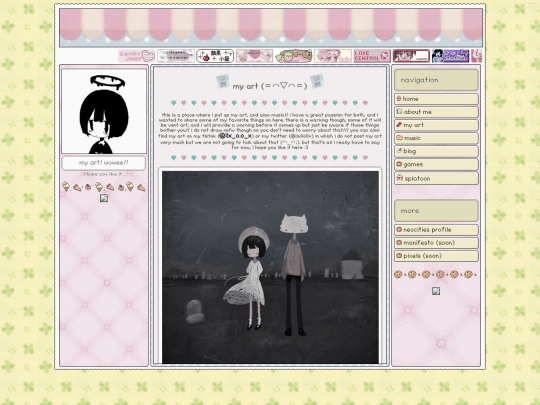Image resolution: width=540 pixels, height=405 pixels.
Task: Click the manifesto (soon) link
Action: click(x=436, y=243)
